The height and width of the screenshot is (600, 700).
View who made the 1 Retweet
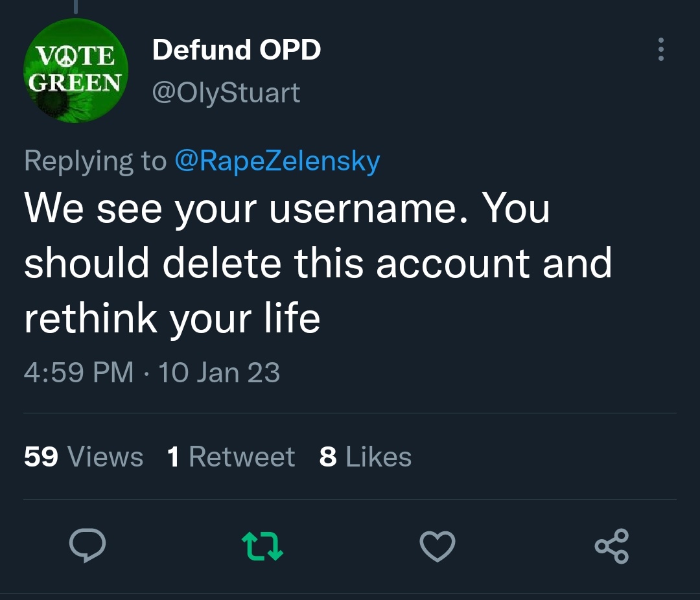tap(231, 457)
